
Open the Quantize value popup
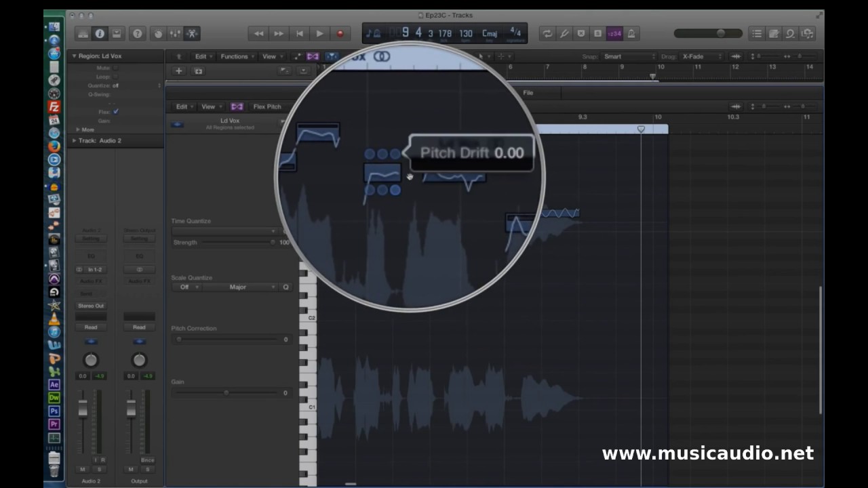tap(137, 85)
